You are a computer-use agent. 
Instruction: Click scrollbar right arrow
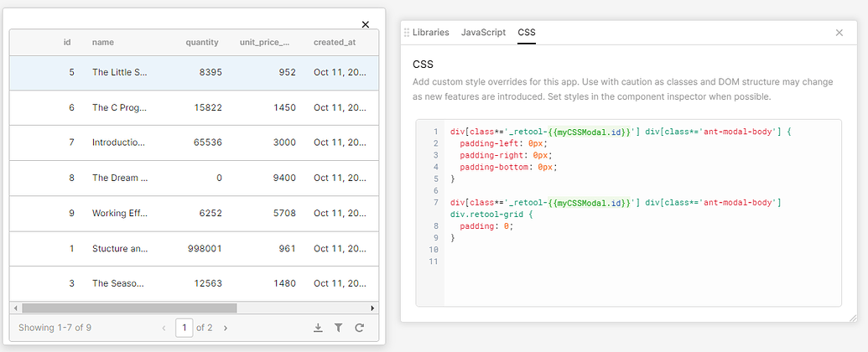click(373, 308)
